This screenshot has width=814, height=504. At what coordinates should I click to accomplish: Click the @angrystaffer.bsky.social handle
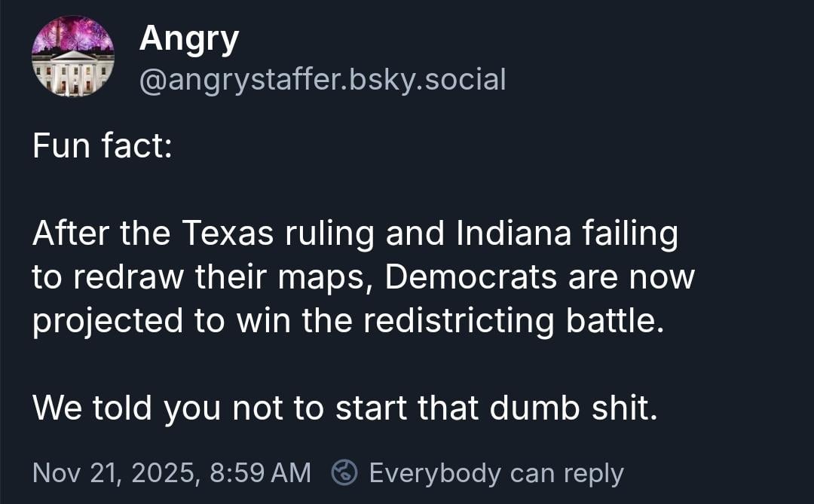(322, 78)
